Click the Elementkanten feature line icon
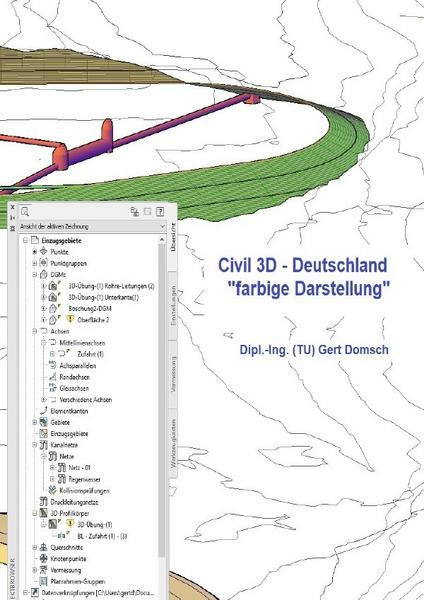 44,411
